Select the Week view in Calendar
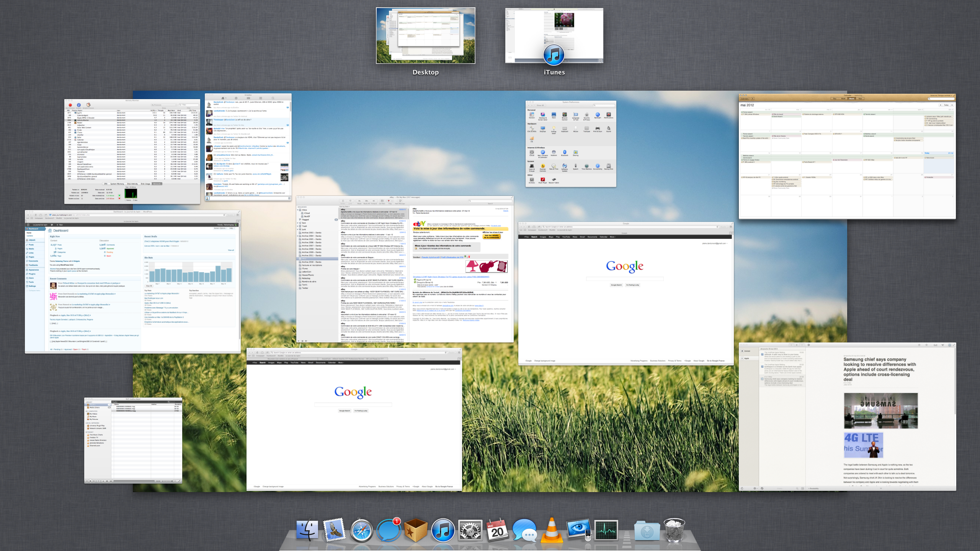980x551 pixels. (843, 99)
